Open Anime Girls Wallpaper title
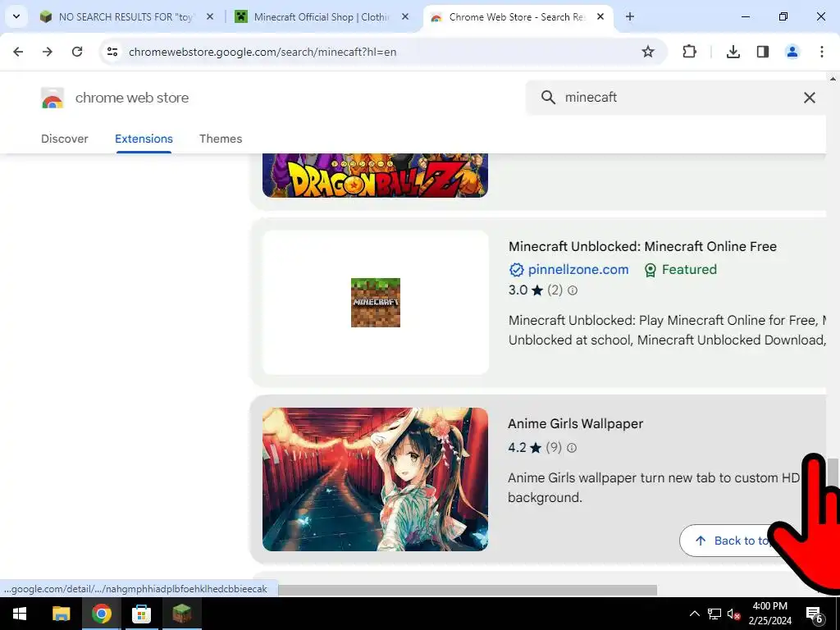The height and width of the screenshot is (630, 840). (575, 423)
